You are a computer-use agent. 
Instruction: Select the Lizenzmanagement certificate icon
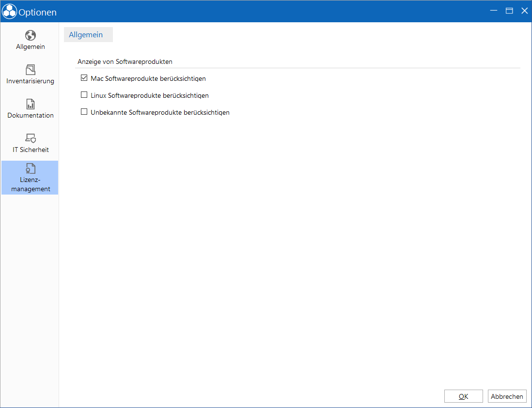click(30, 168)
